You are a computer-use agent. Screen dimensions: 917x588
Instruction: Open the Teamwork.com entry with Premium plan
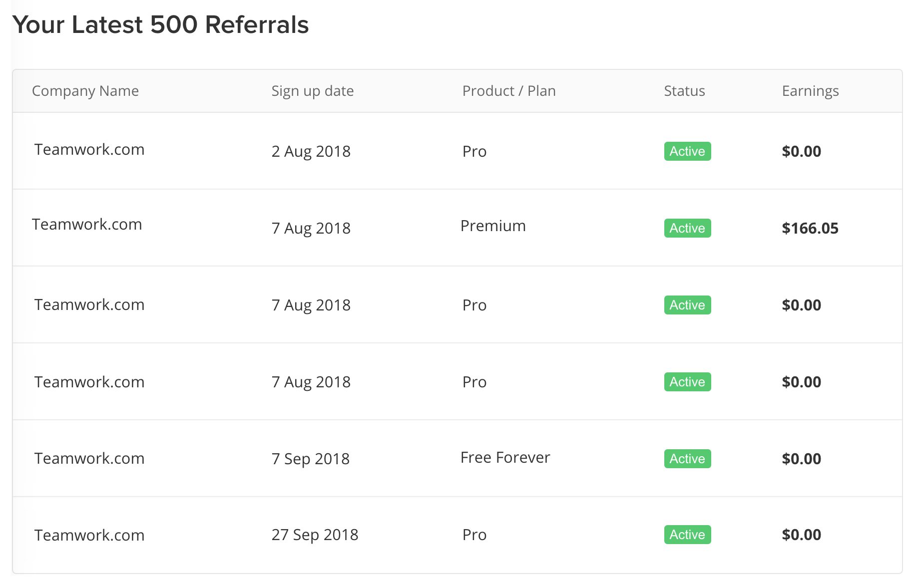(87, 224)
